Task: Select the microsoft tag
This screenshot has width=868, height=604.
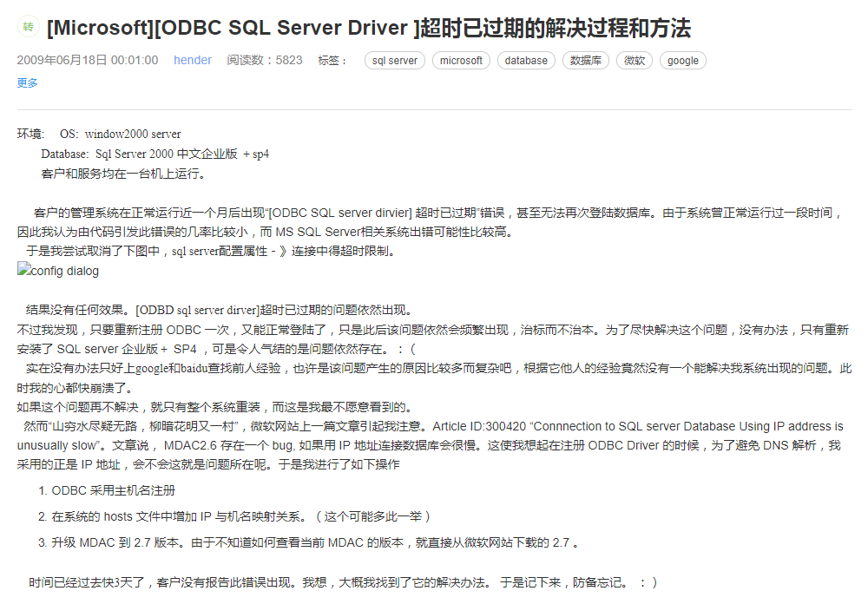Action: point(461,61)
